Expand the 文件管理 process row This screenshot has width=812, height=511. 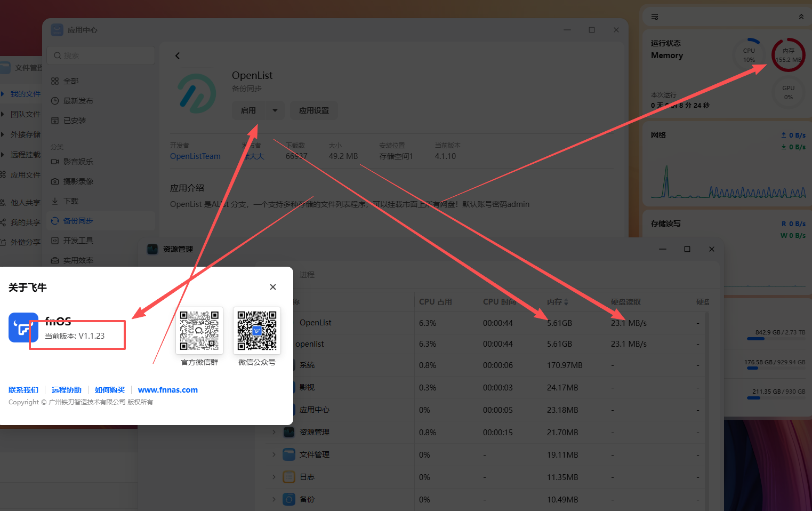point(274,454)
